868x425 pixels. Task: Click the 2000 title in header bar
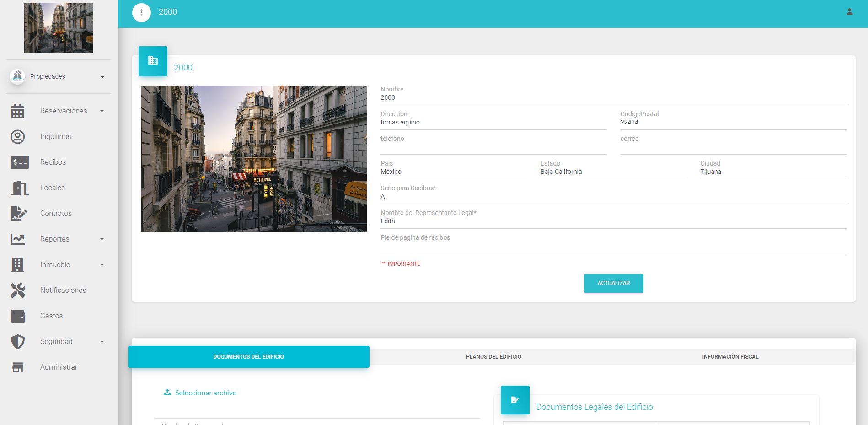[168, 12]
